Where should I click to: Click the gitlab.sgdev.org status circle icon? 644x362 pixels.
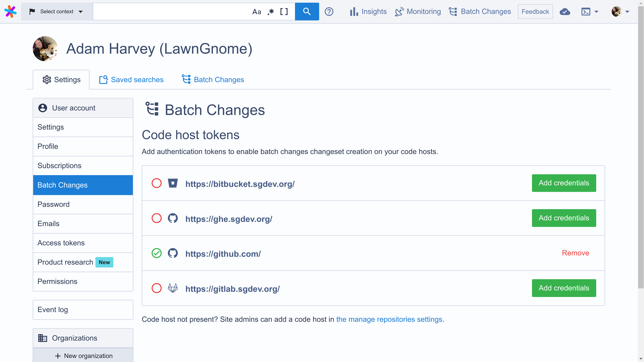coord(156,288)
